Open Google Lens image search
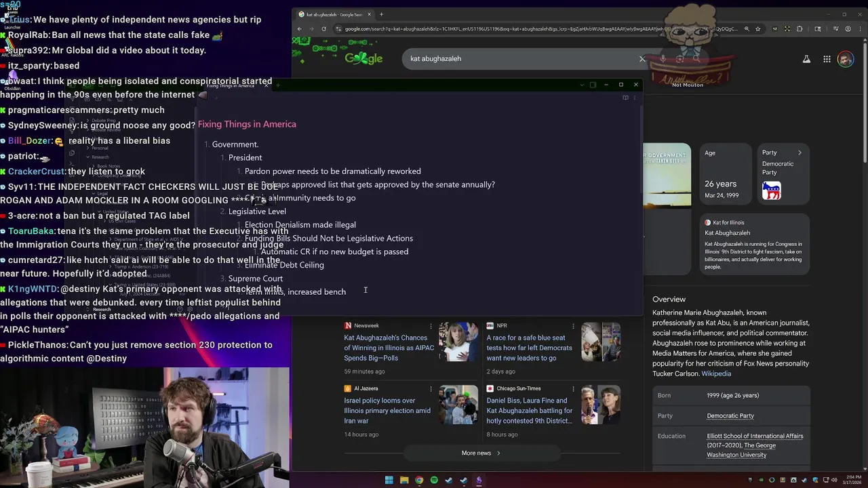Image resolution: width=868 pixels, height=488 pixels. point(679,59)
